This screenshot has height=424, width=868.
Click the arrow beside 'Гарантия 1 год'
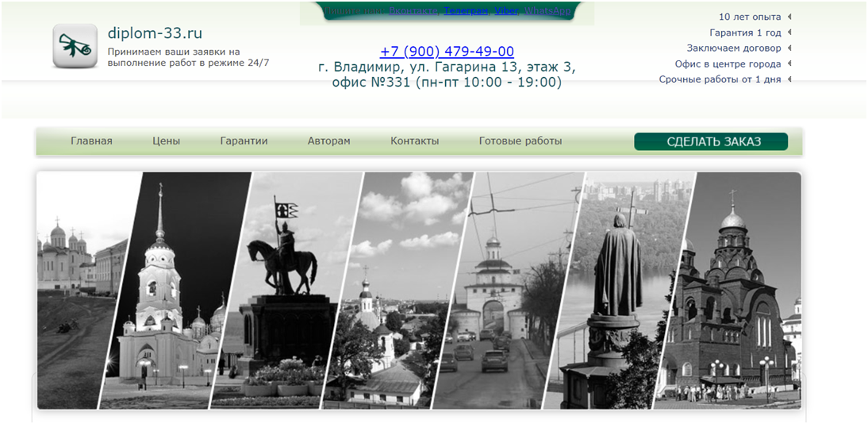click(789, 32)
